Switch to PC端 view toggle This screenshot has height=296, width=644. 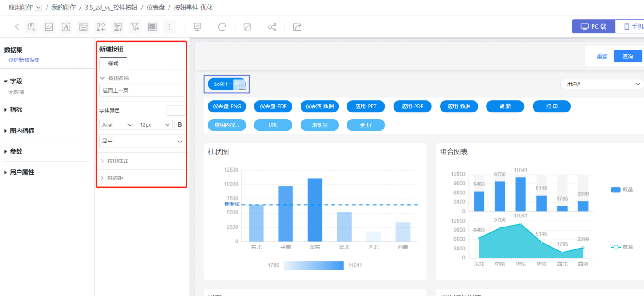[593, 26]
